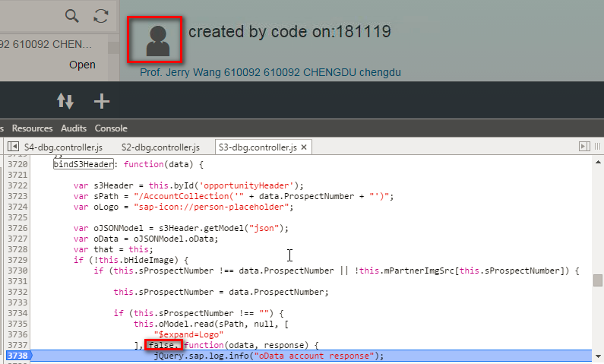This screenshot has height=364, width=604.
Task: Click line number 3730 in gutter
Action: click(x=17, y=271)
